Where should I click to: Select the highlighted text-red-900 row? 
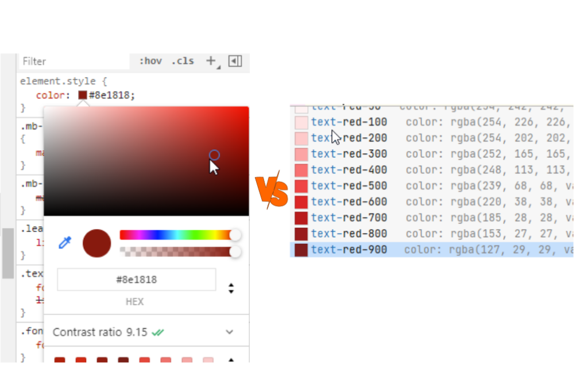pos(402,250)
